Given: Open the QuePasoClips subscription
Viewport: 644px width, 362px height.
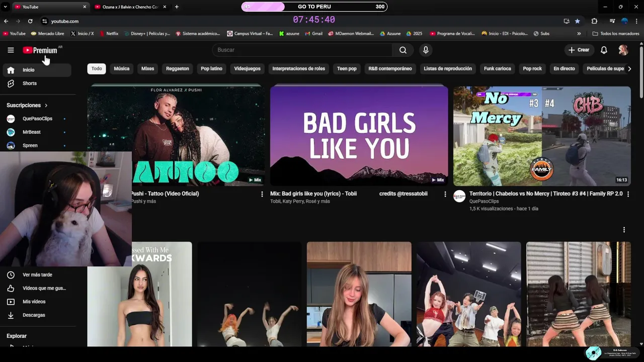Looking at the screenshot, I should point(37,119).
